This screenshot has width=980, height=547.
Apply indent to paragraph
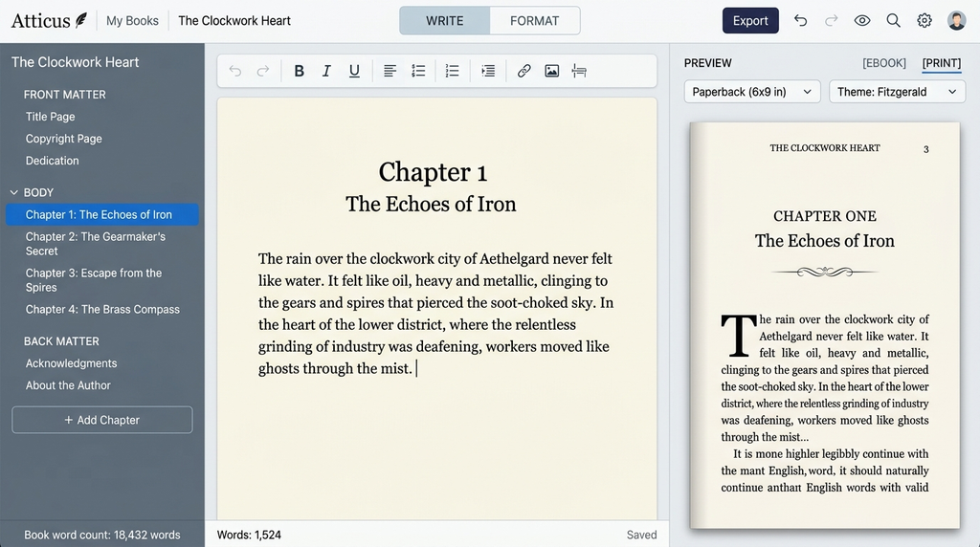488,71
